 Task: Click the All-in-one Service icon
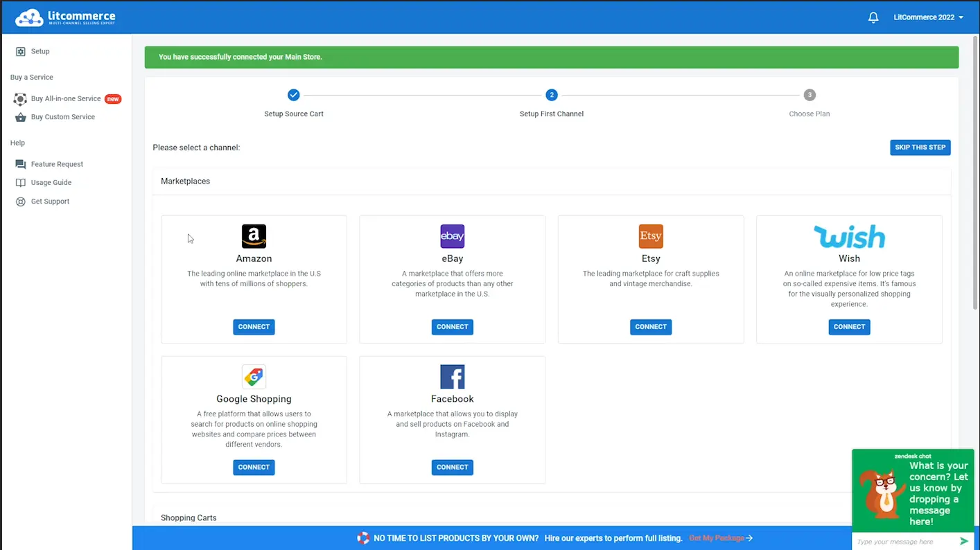pos(20,99)
